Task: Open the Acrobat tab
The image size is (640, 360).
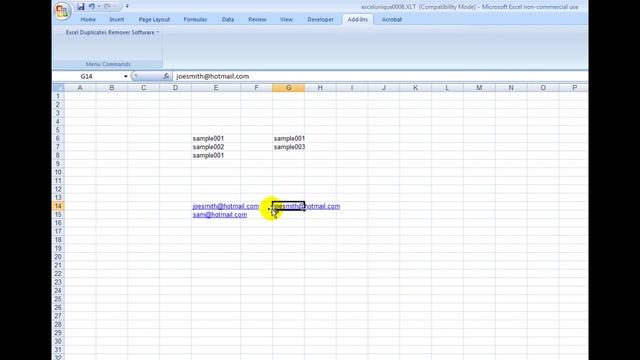Action: 392,20
